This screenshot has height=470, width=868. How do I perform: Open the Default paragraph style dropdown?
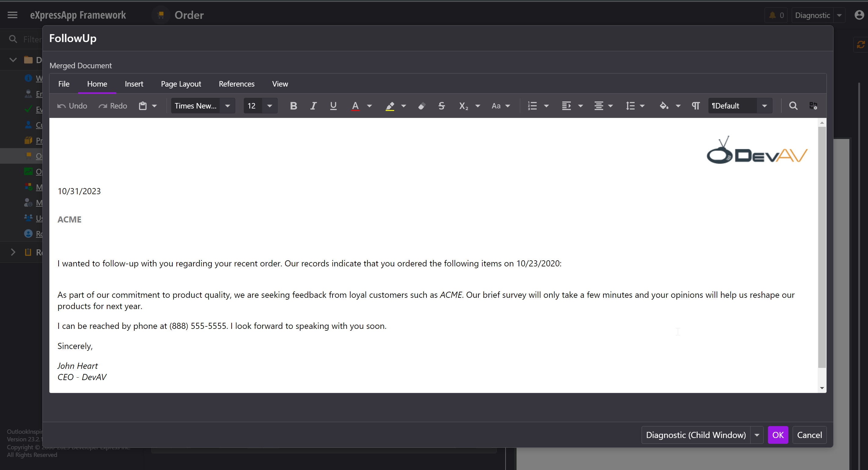(x=764, y=106)
